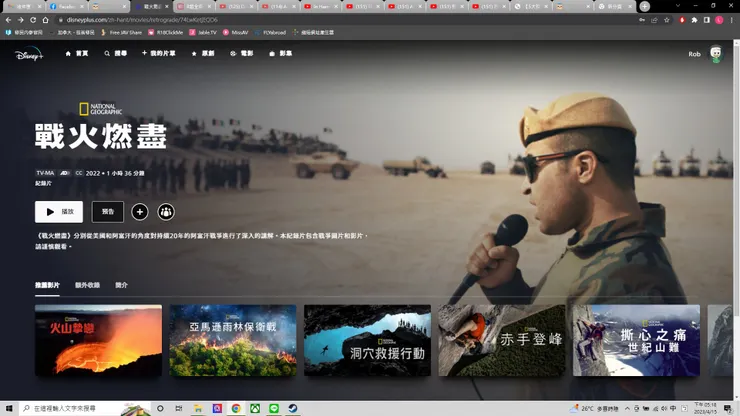Watch the trailer with 預告 button
The width and height of the screenshot is (740, 416).
tap(108, 212)
